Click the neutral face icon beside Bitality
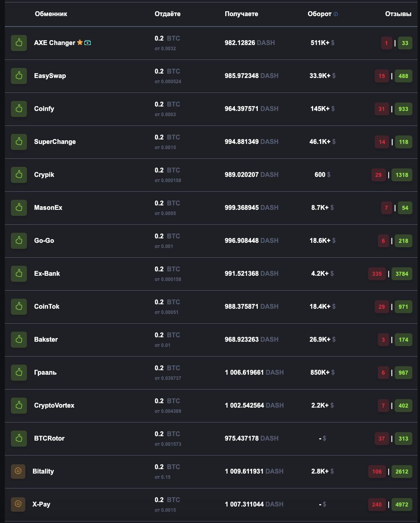The height and width of the screenshot is (523, 420). click(18, 471)
